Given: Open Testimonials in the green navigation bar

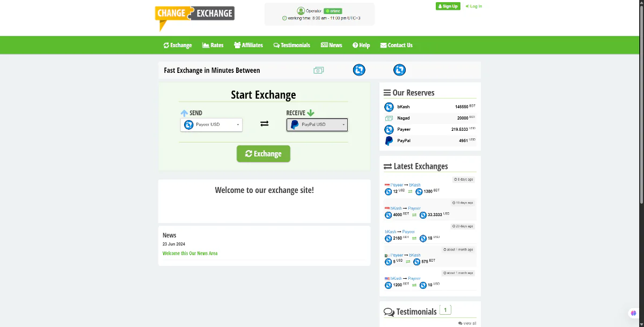Looking at the screenshot, I should click(292, 45).
